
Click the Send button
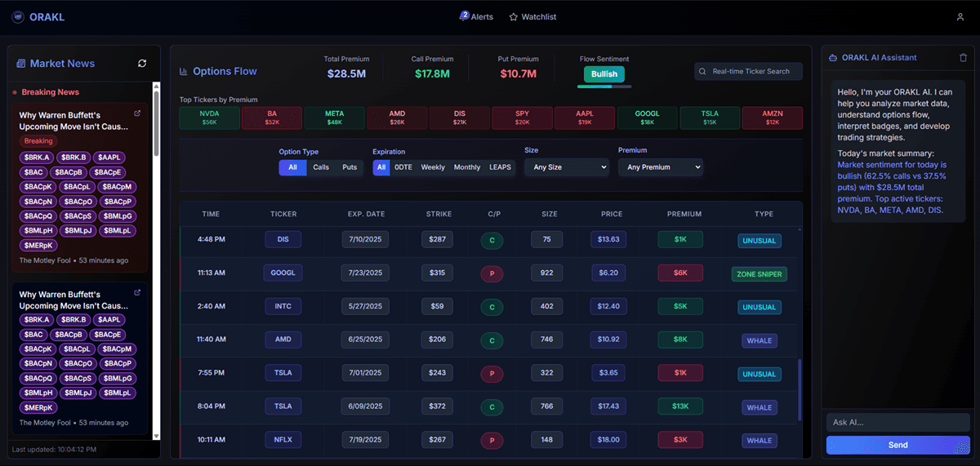898,445
